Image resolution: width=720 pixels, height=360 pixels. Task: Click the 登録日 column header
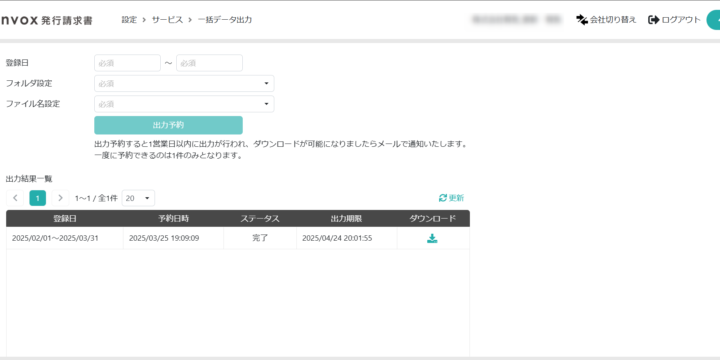pos(65,219)
